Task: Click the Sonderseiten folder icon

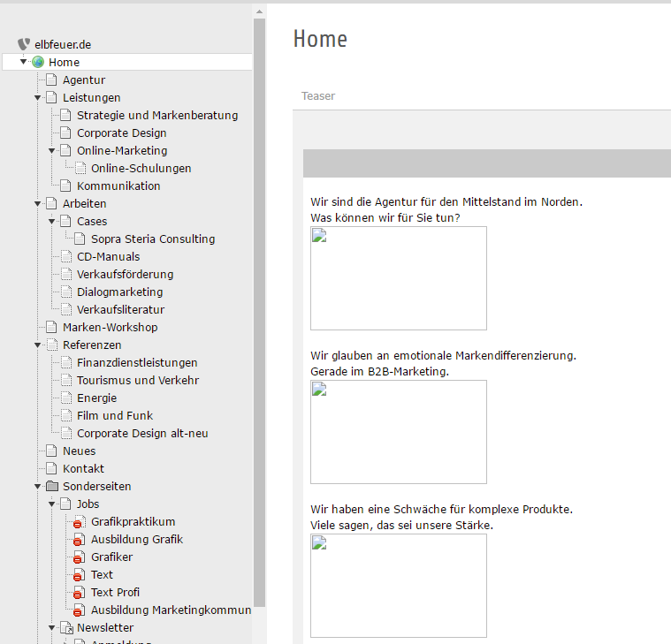Action: (x=52, y=487)
